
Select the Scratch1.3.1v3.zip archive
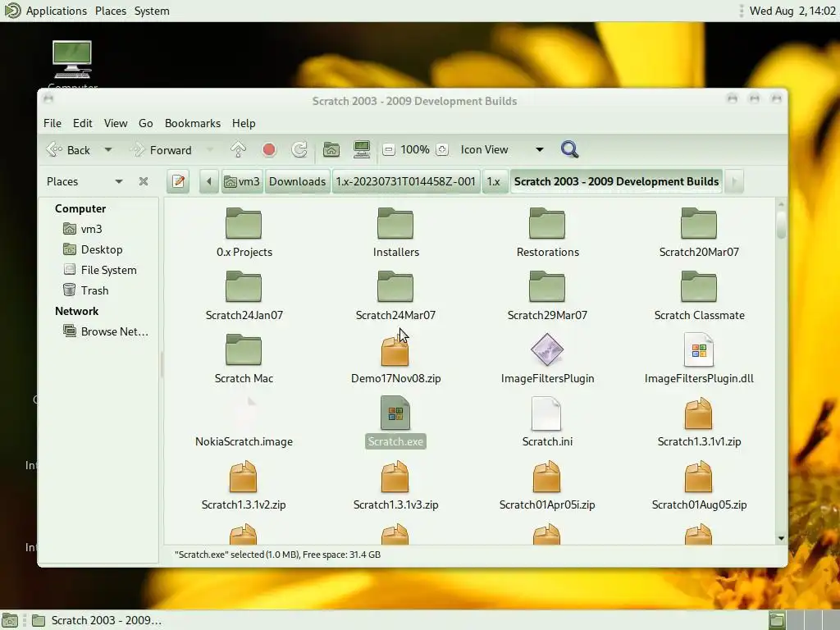point(395,486)
